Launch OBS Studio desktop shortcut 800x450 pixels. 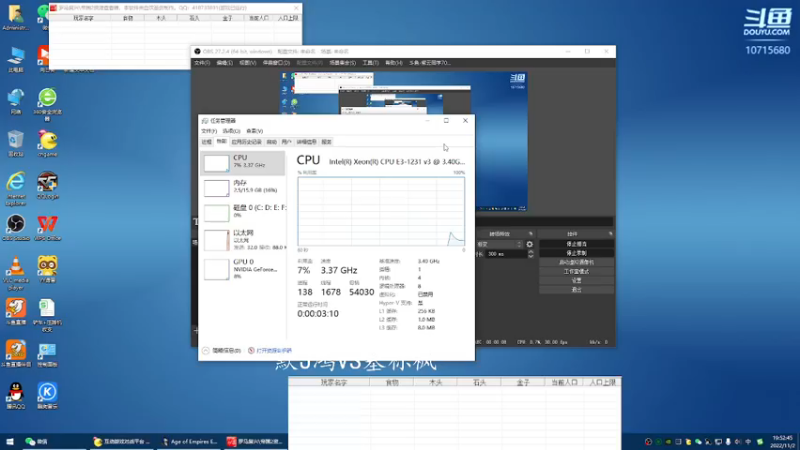pos(16,228)
